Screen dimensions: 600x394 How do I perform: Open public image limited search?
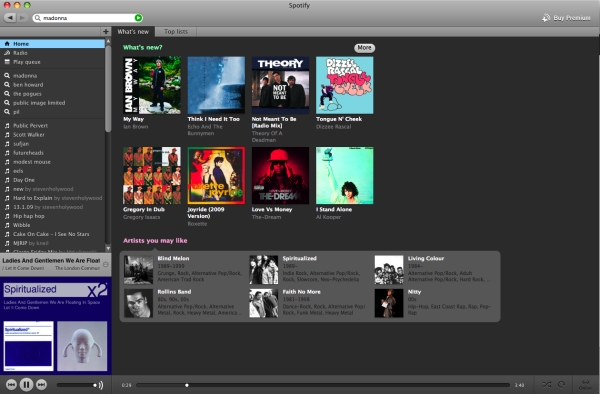(52, 103)
